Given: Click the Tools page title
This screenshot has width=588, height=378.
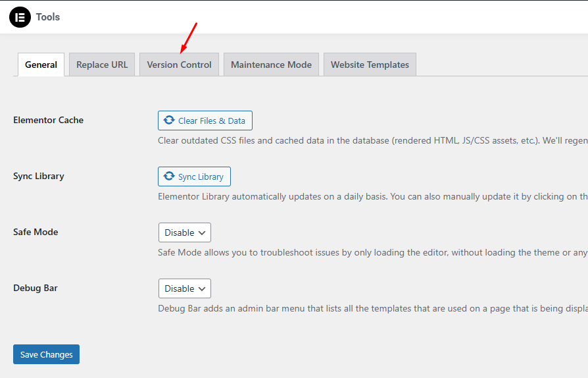Looking at the screenshot, I should tap(48, 17).
